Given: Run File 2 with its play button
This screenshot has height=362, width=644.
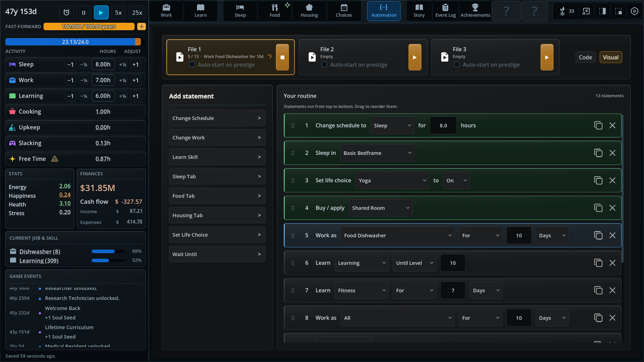Looking at the screenshot, I should (x=415, y=57).
